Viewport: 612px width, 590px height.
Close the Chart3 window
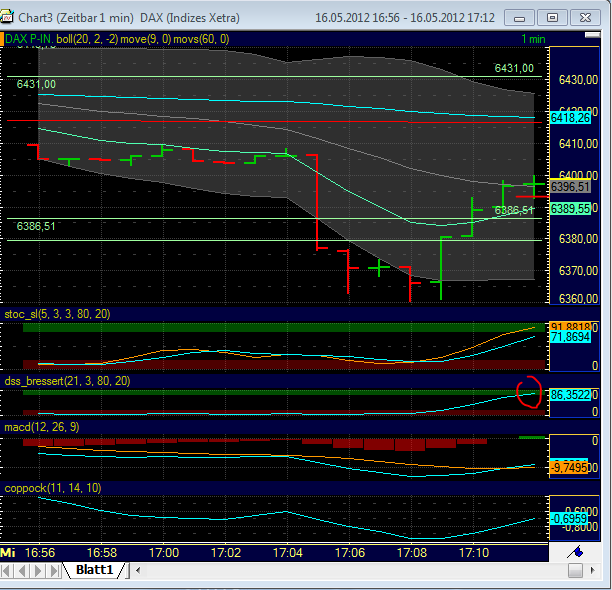585,18
